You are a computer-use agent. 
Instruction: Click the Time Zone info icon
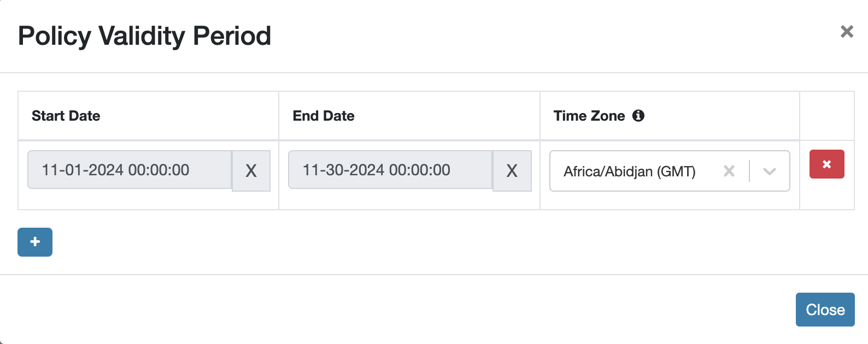[638, 116]
